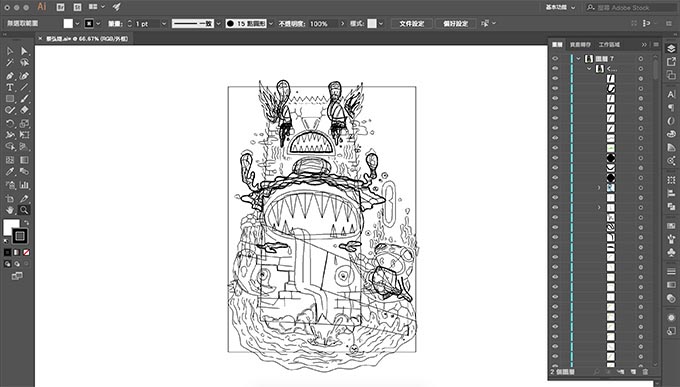Select the Direct Selection white arrow tool
The width and height of the screenshot is (680, 387).
tap(24, 51)
